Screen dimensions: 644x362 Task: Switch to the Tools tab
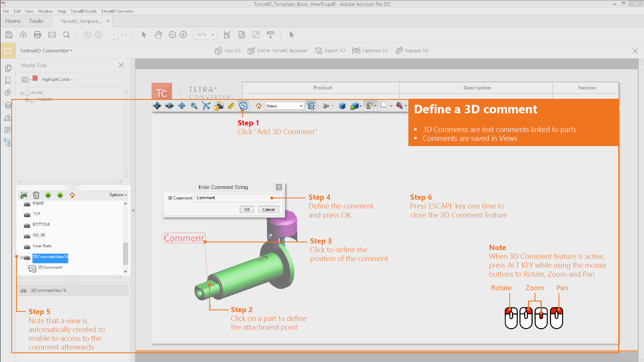pyautogui.click(x=36, y=21)
